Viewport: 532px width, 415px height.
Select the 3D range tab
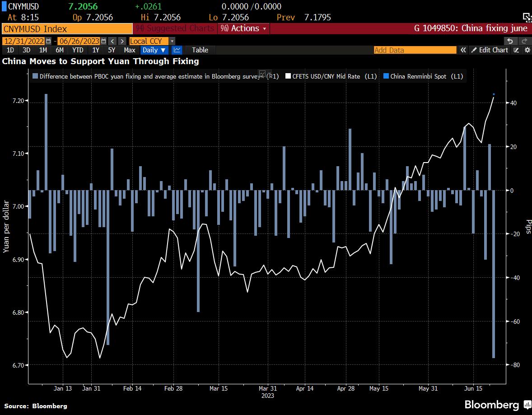26,50
